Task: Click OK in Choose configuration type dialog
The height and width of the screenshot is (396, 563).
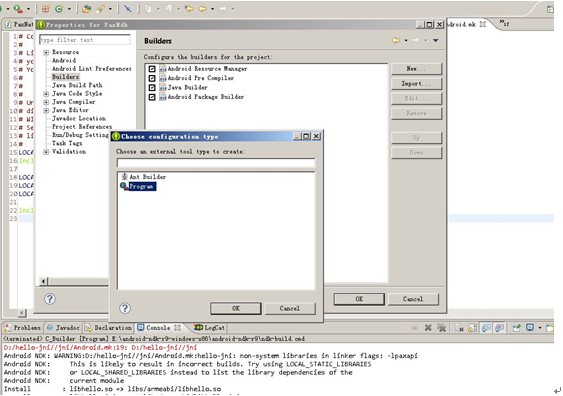Action: click(236, 308)
